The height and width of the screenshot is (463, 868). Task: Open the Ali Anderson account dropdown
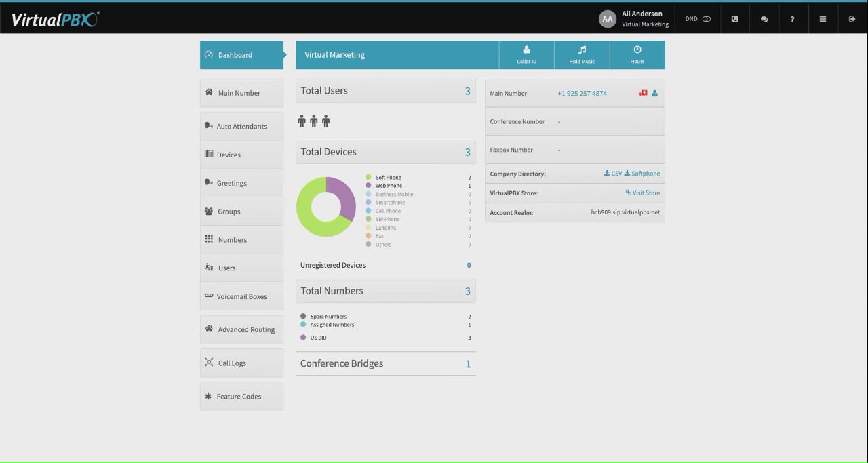[x=634, y=19]
